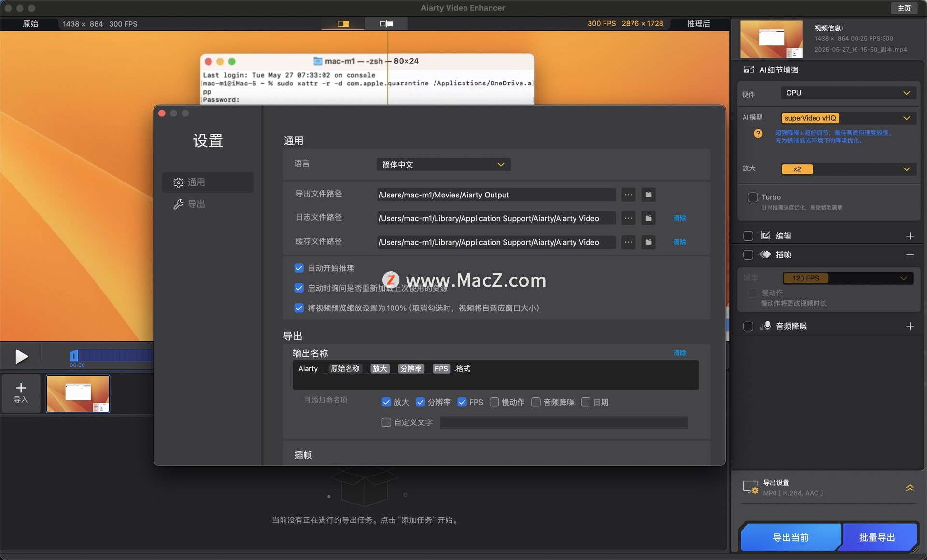Click the 原始 original label tab

30,24
